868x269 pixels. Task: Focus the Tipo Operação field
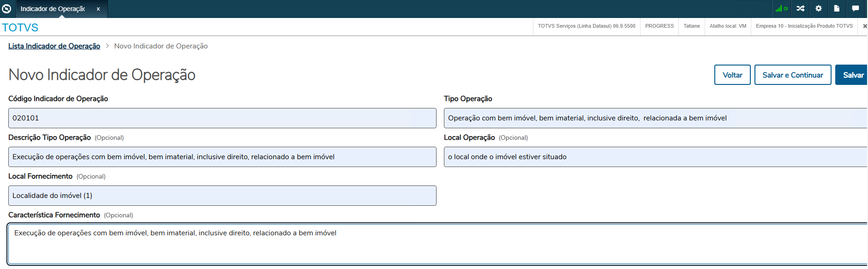coord(656,118)
